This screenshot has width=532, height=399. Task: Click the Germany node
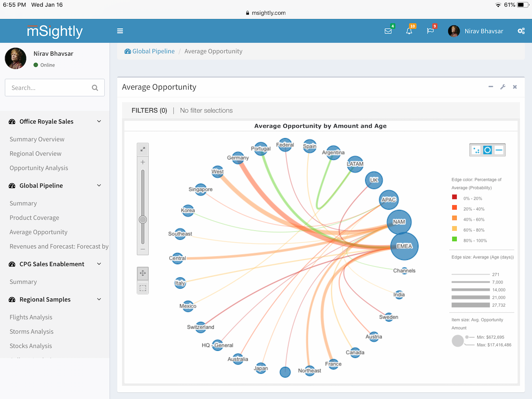(x=238, y=158)
